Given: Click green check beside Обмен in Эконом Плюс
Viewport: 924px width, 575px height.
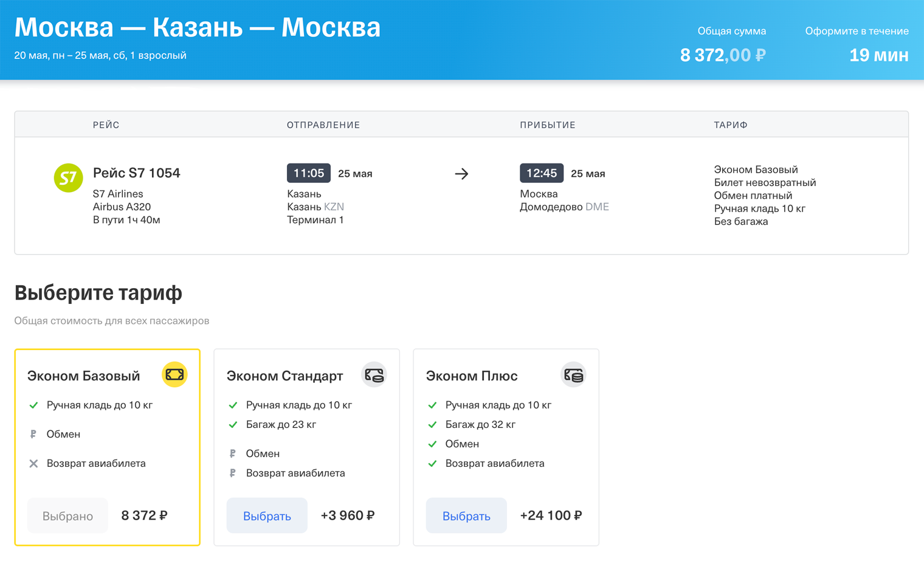Looking at the screenshot, I should click(432, 444).
